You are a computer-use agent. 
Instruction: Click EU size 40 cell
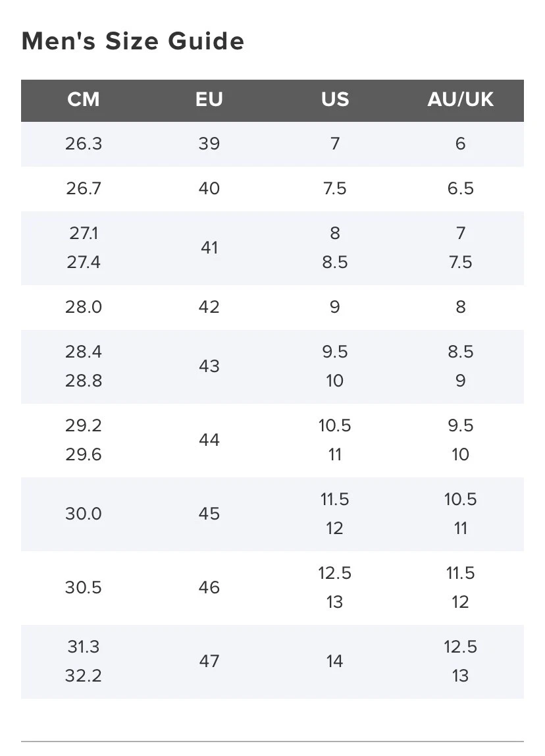point(209,188)
